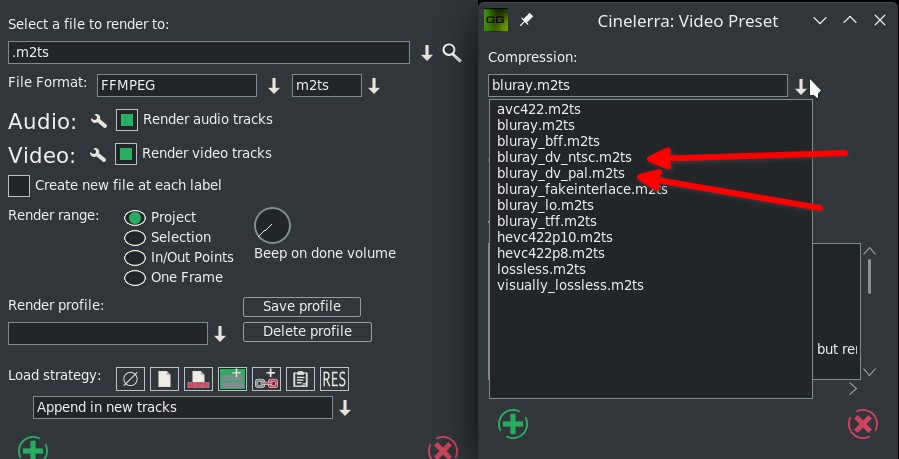Select the 'Insert nothing' load strategy icon

tap(130, 379)
